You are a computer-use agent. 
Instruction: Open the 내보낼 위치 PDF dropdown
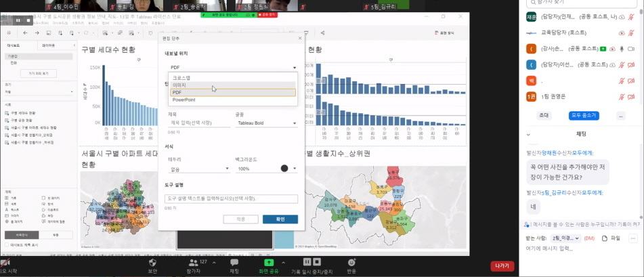232,68
